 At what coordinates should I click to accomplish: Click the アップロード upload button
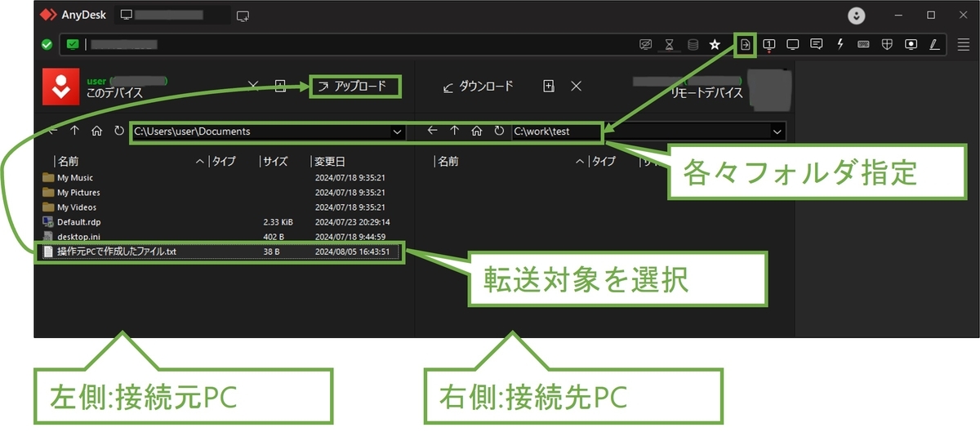pos(355,86)
